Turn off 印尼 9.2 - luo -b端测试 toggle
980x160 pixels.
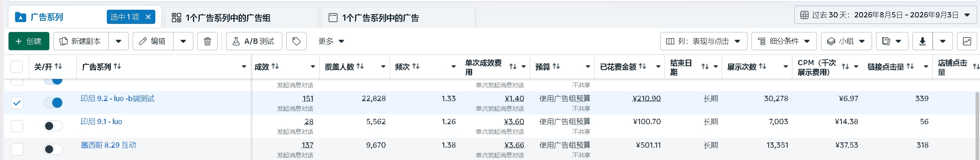[x=53, y=102]
